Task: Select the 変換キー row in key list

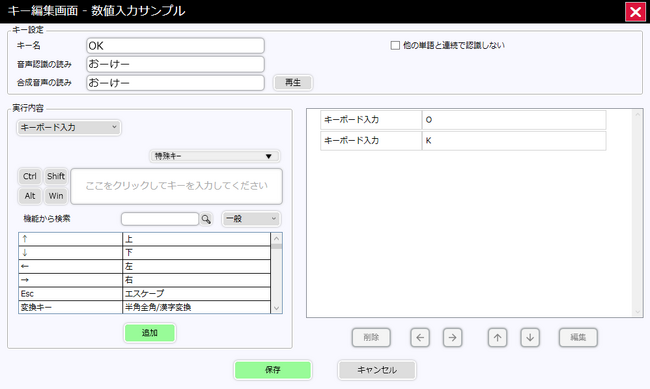Action: tap(145, 307)
